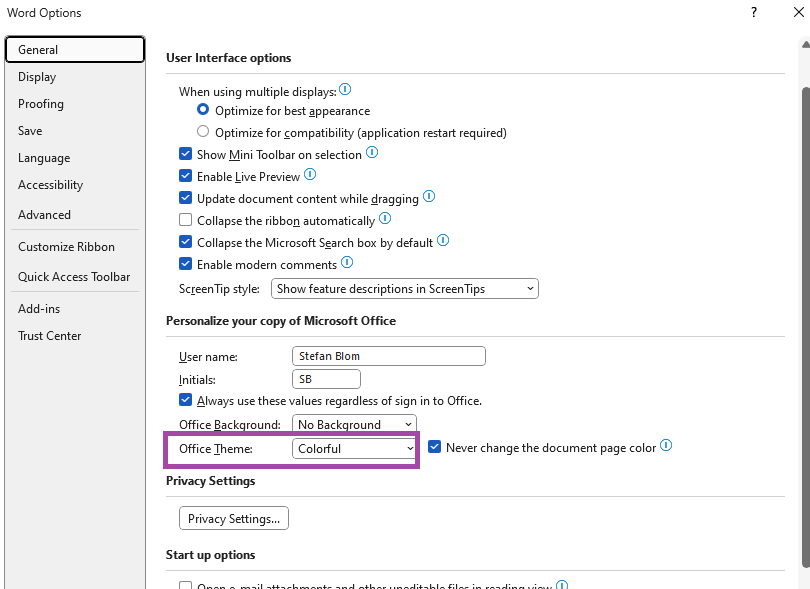Viewport: 810px width, 589px height.
Task: Click info icon next to Search box option
Action: 443,241
